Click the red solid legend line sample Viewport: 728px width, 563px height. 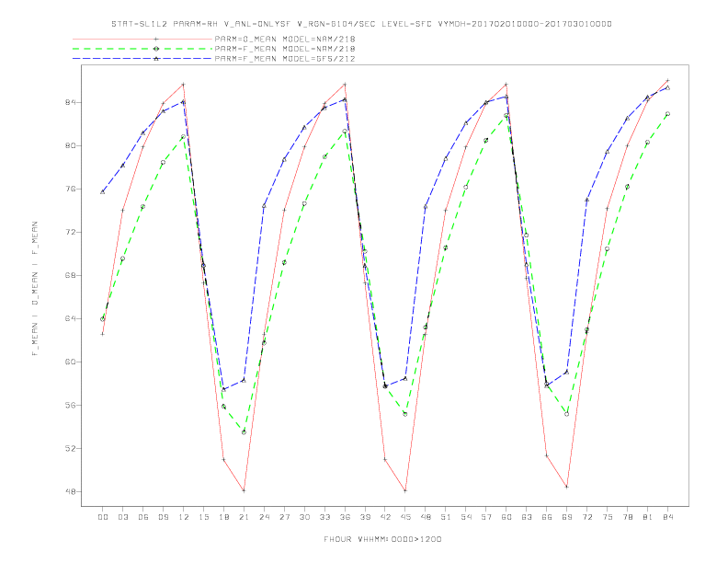pos(142,39)
